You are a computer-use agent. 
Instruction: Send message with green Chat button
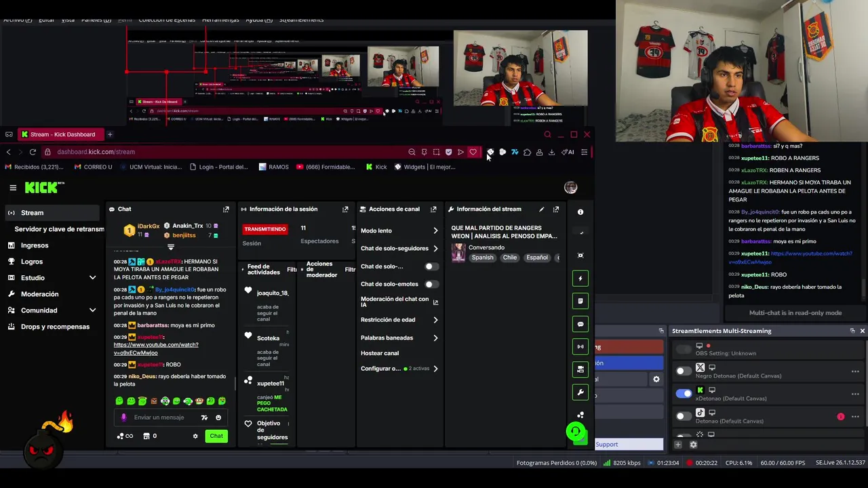(216, 436)
